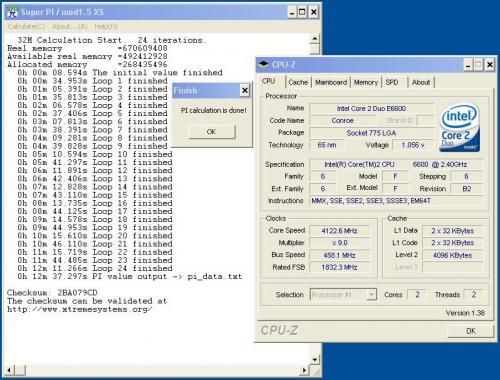Click the Loop 10 finished line
Viewport: 500px width, 380px height.
pos(95,154)
